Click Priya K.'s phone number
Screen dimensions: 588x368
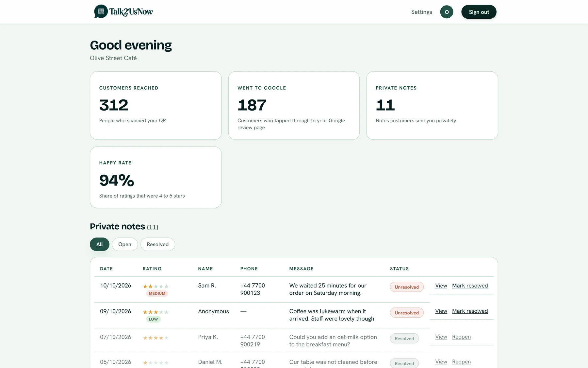point(253,341)
